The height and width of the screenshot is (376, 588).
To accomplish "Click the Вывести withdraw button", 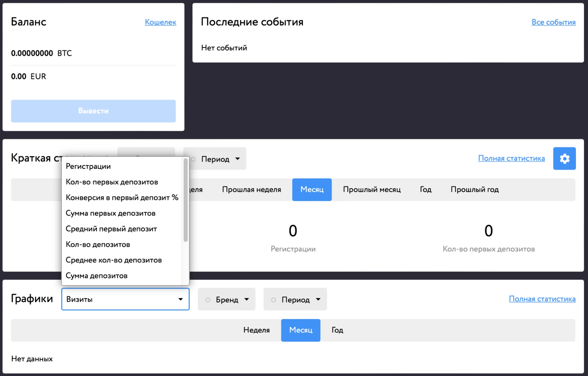I will [93, 111].
